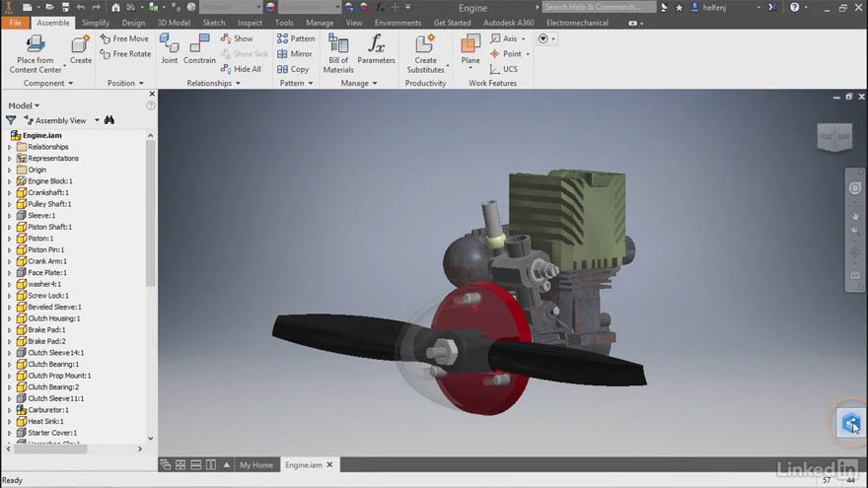Open the Manage panel dropdown

[359, 83]
